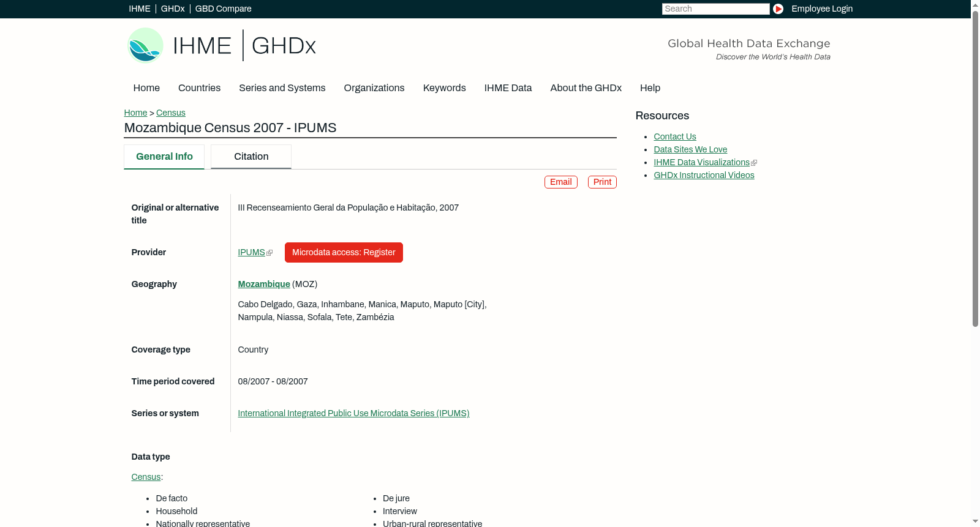Click the external link icon beside IPUMS
The width and height of the screenshot is (980, 527).
(269, 253)
